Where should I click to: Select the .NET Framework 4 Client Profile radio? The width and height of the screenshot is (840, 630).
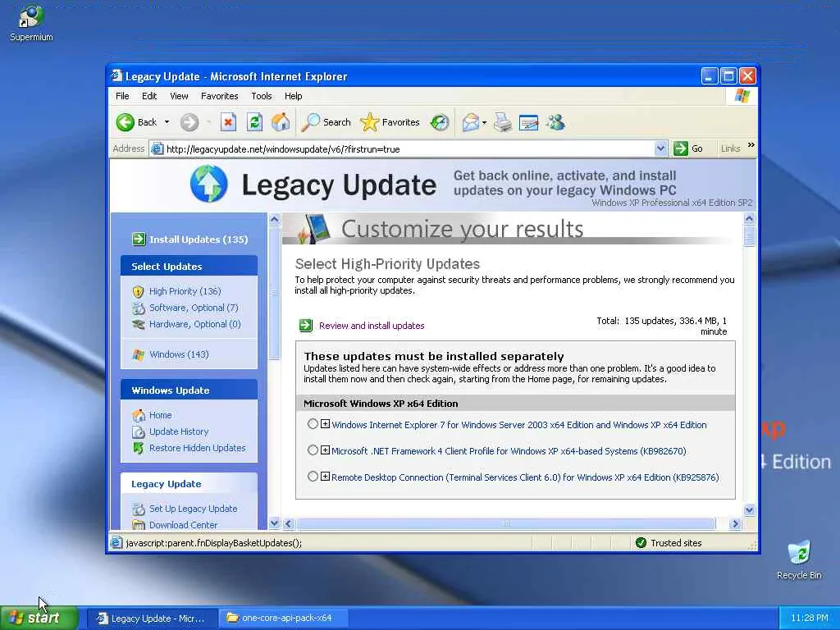tap(313, 450)
